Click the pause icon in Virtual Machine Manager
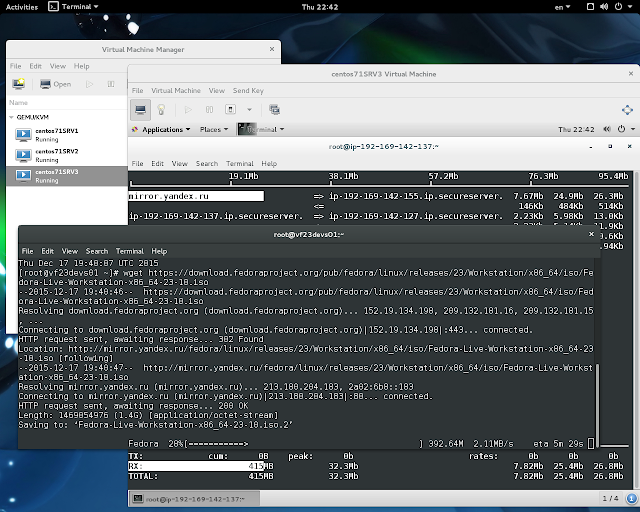Screen dimensions: 640x512 tap(111, 84)
